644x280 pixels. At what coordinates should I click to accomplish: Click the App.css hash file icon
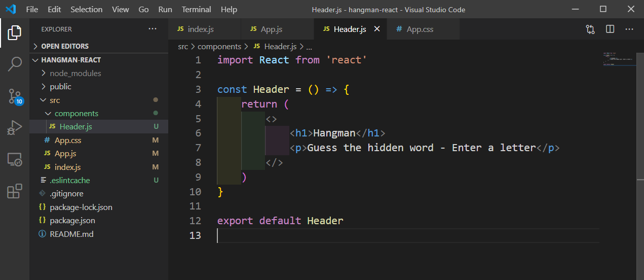point(47,140)
